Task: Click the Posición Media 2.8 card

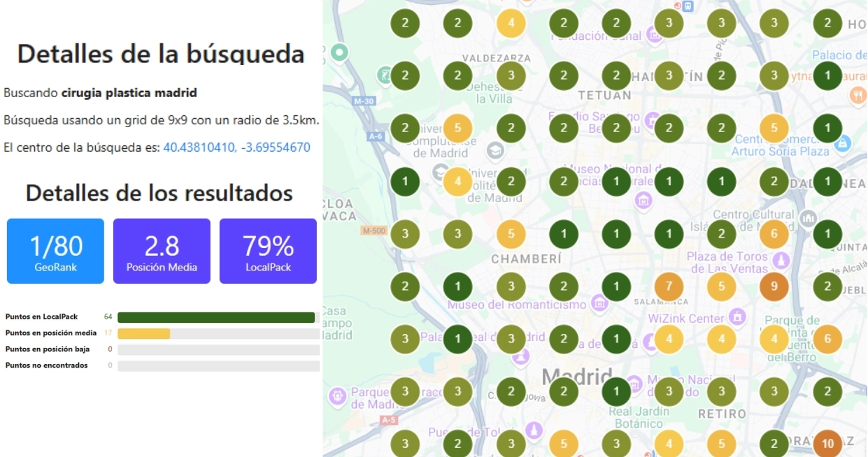Action: click(162, 251)
